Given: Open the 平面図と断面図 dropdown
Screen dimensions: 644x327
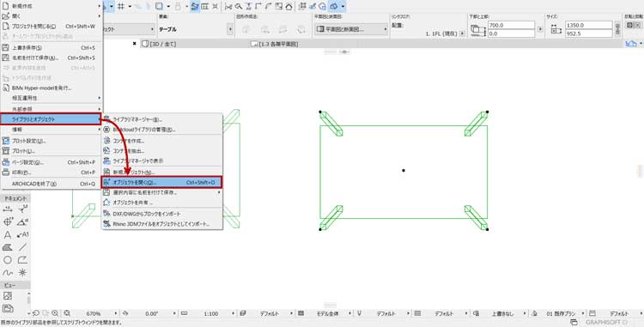Looking at the screenshot, I should tap(351, 29).
